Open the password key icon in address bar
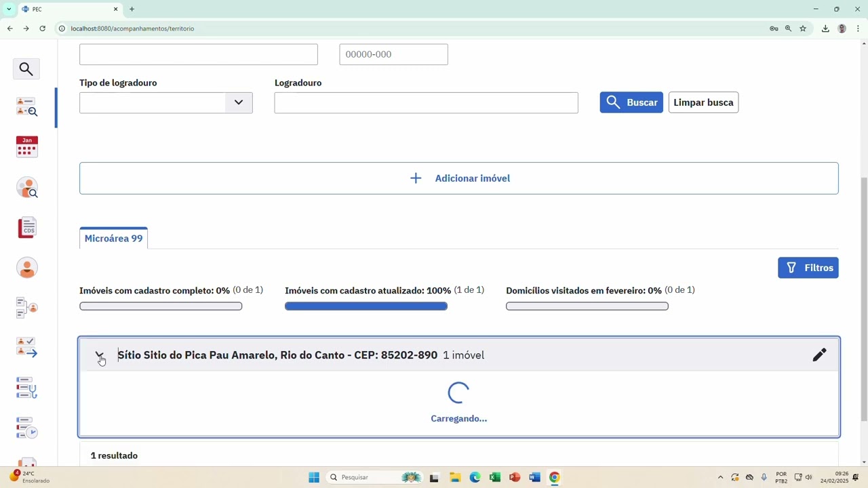The height and width of the screenshot is (488, 868). point(774,28)
